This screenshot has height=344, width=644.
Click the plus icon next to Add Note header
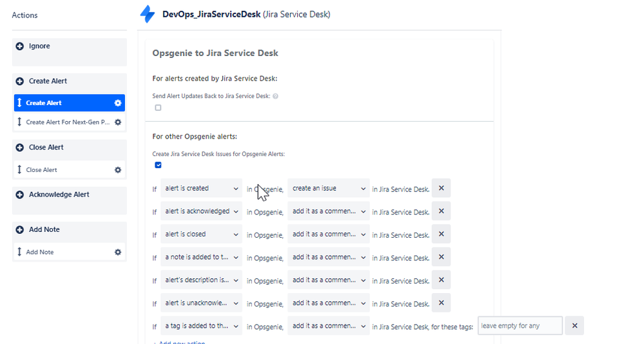tap(20, 230)
